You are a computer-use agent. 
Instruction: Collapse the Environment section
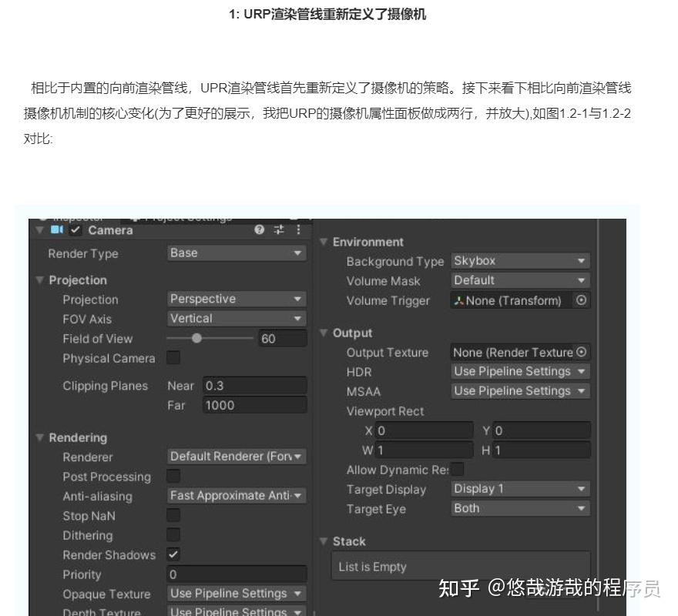(324, 241)
